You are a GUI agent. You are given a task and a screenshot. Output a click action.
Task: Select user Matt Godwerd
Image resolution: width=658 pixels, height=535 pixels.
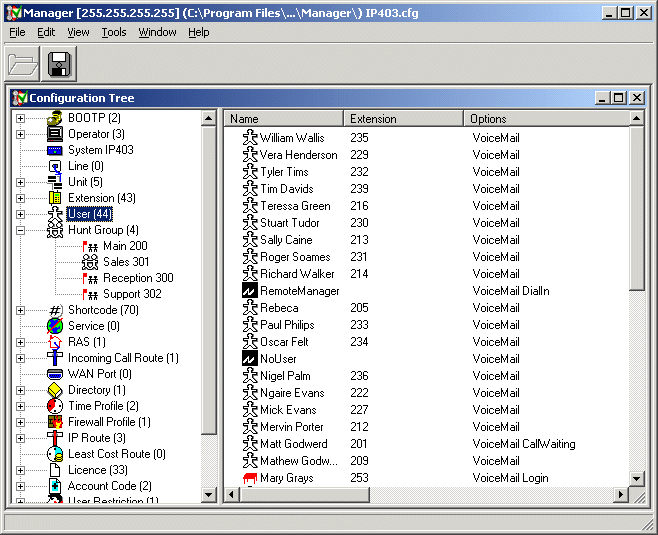[294, 444]
